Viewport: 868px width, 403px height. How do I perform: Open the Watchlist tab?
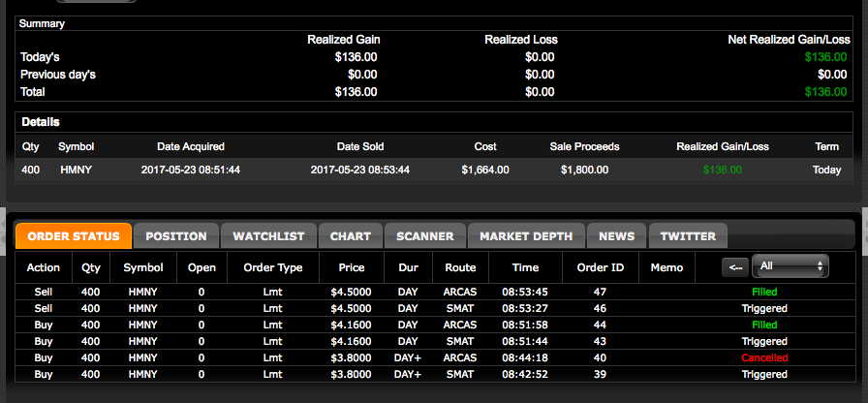268,236
